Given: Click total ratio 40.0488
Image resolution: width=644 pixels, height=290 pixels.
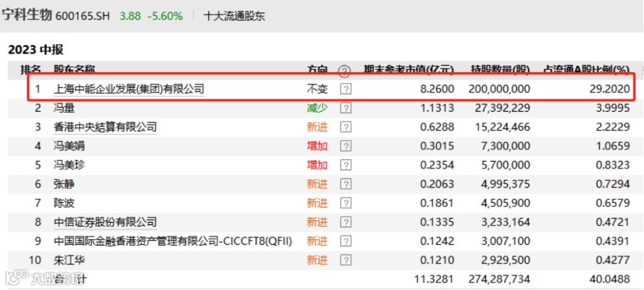Looking at the screenshot, I should point(609,279).
